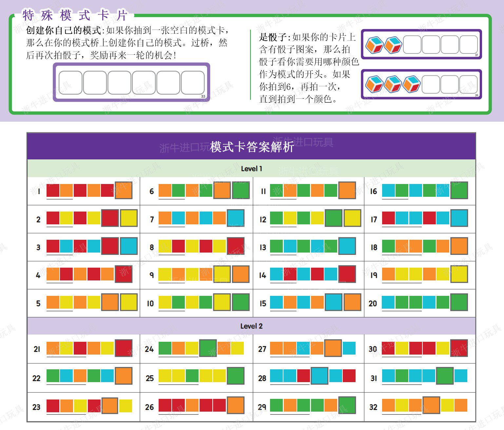Pick the outlined red square in row 8
Image resolution: width=504 pixels, height=430 pixels.
coord(236,246)
